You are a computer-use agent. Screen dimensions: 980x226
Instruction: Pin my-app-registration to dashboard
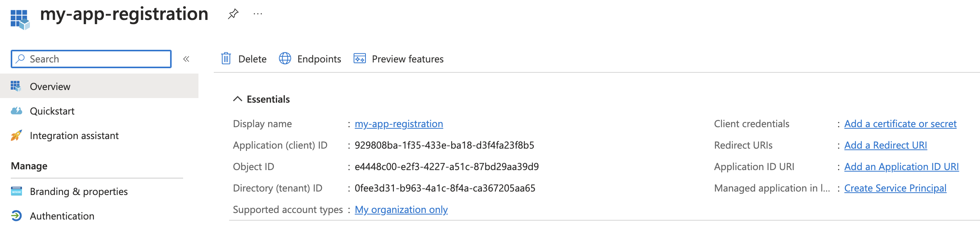[233, 14]
